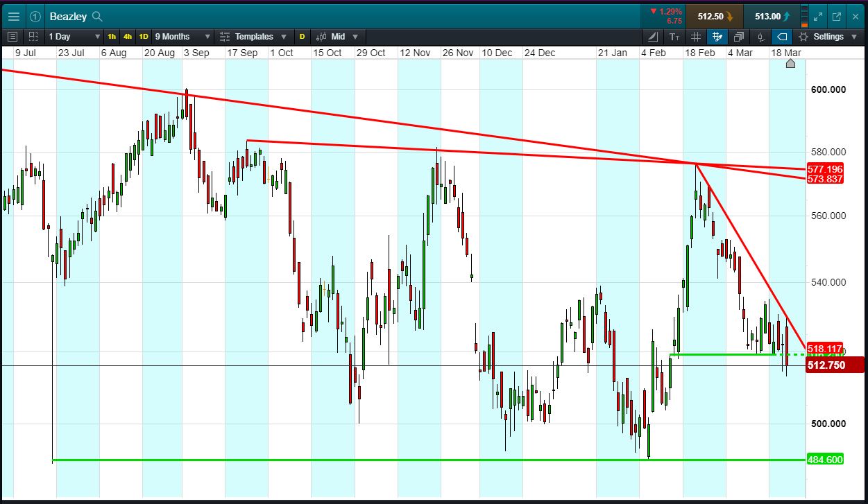Click the candle price marker icon
Image resolution: width=868 pixels, height=504 pixels.
coord(760,36)
